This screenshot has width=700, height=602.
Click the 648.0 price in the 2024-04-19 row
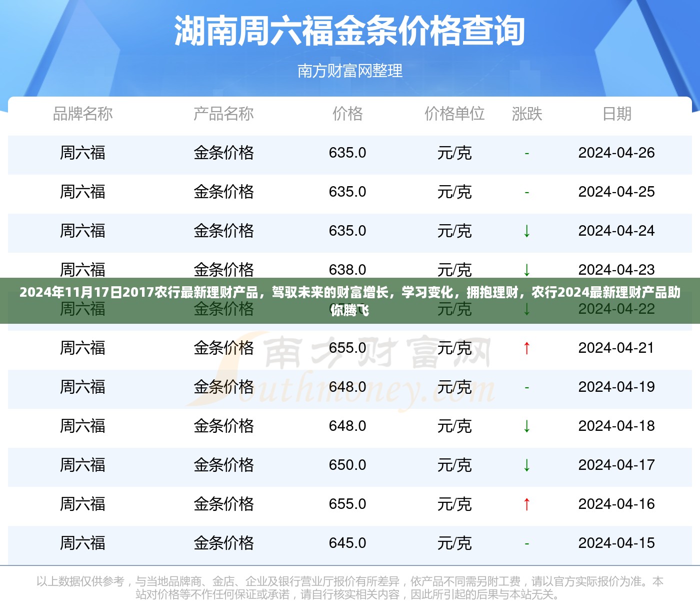point(347,387)
